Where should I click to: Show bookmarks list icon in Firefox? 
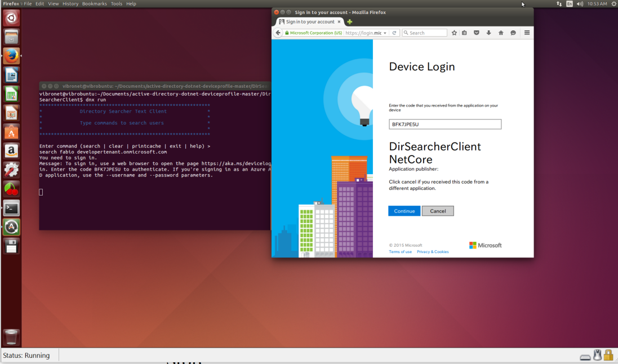[x=464, y=33]
